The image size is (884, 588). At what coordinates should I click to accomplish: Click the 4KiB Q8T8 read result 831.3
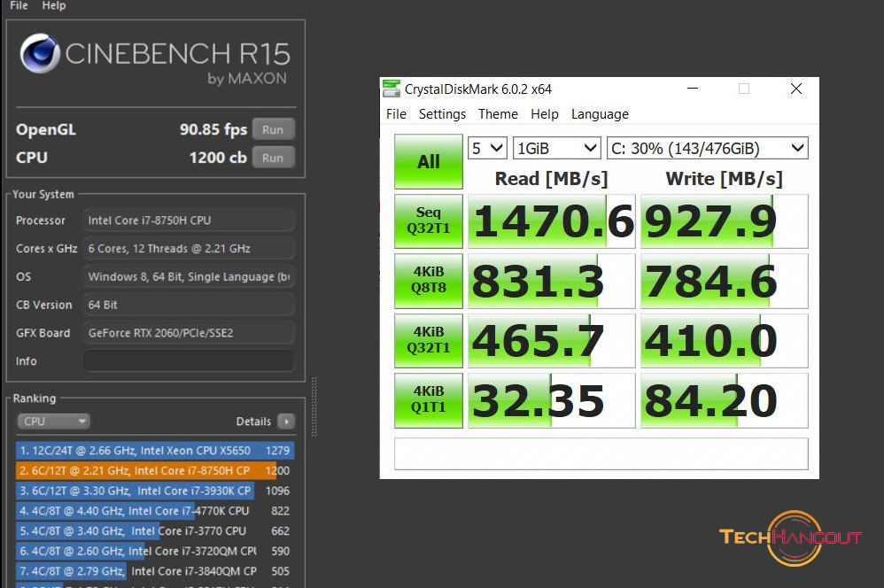tap(551, 281)
